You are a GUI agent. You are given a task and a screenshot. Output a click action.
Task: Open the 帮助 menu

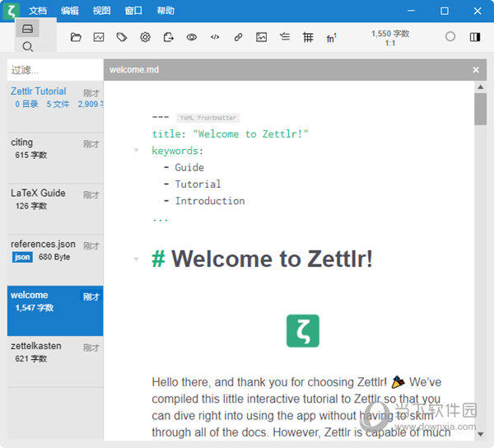[x=165, y=11]
